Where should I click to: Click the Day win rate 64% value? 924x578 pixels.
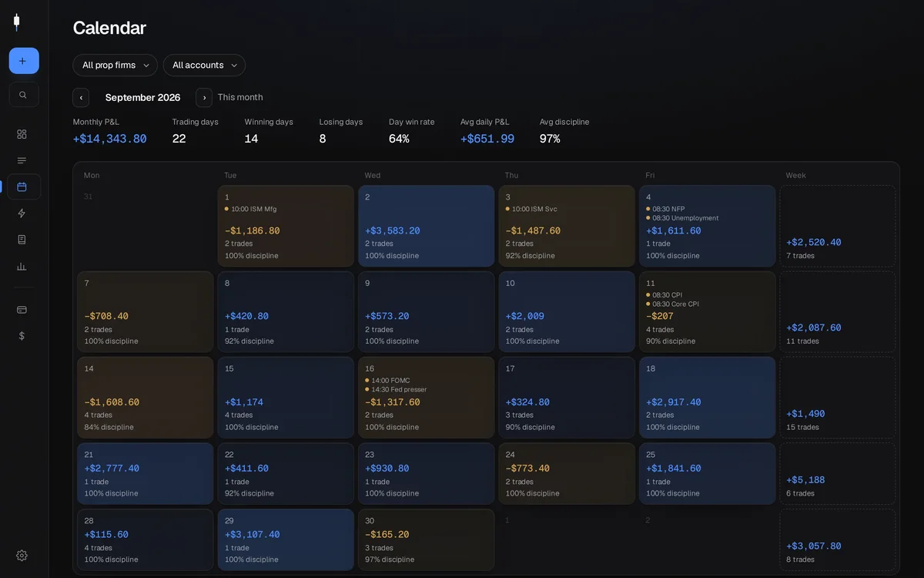[399, 139]
